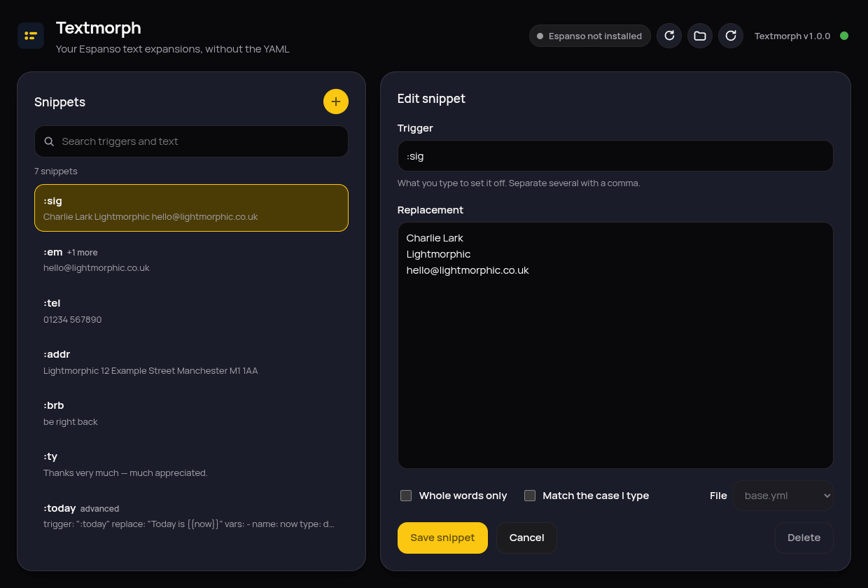868x588 pixels.
Task: Click the tagline 'Your Espanso text expansions, without the YAML'
Action: pos(173,49)
